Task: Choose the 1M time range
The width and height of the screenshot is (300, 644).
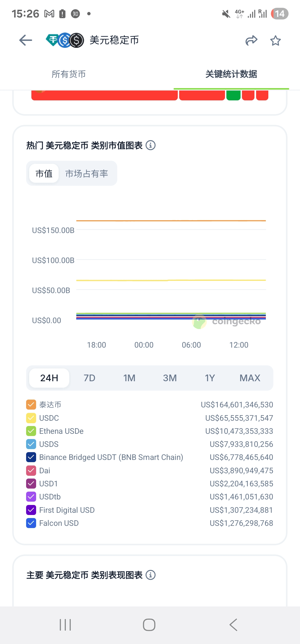Action: pyautogui.click(x=129, y=378)
